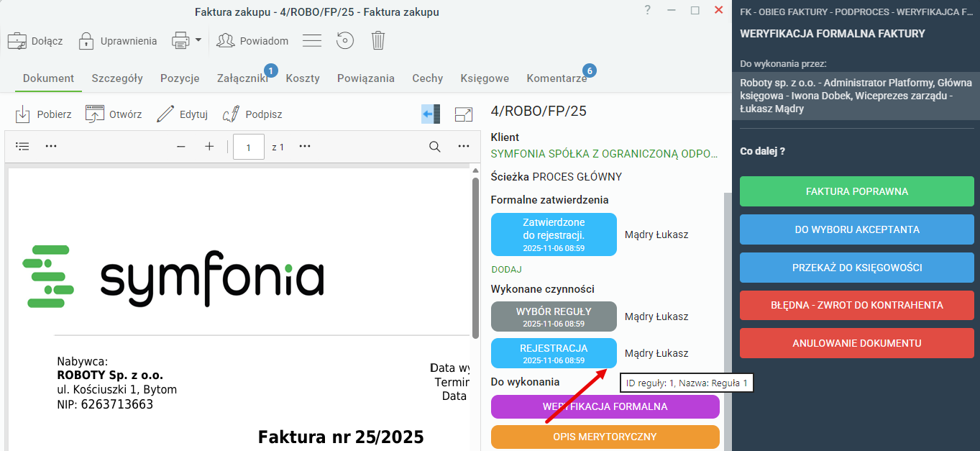This screenshot has width=980, height=451.
Task: Switch to the Dokument tab
Action: coord(48,78)
